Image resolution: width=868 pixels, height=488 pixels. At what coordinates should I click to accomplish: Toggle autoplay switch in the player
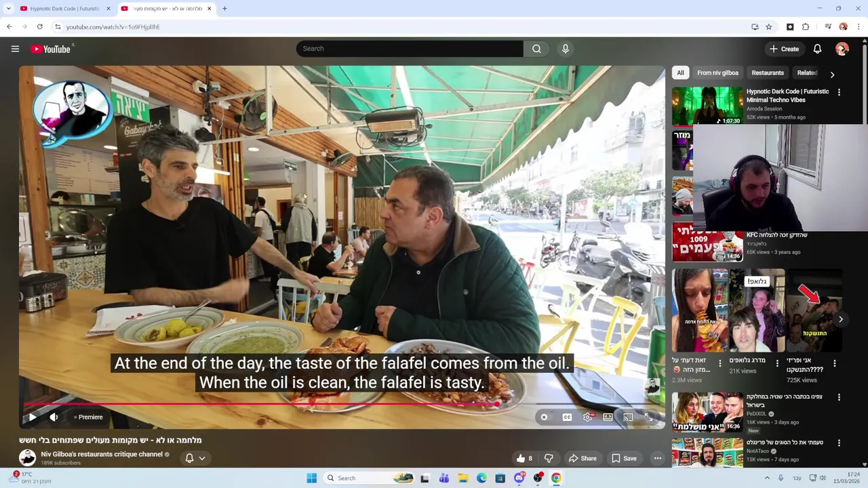tap(544, 417)
